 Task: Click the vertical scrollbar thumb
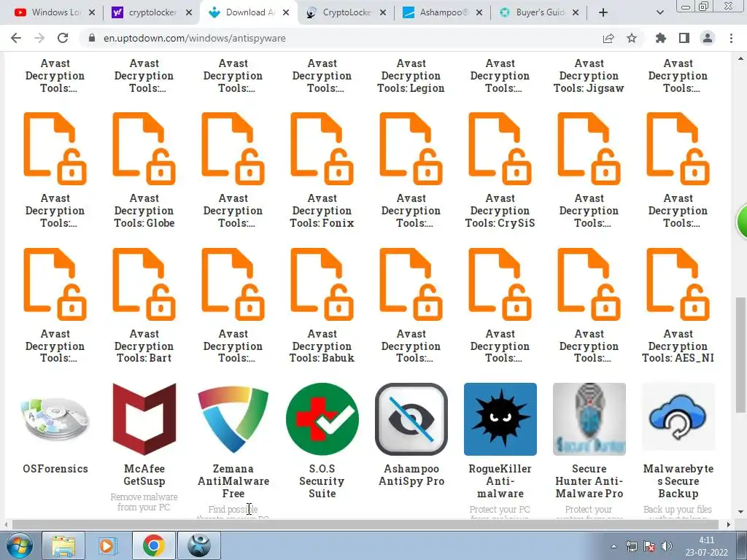point(740,355)
